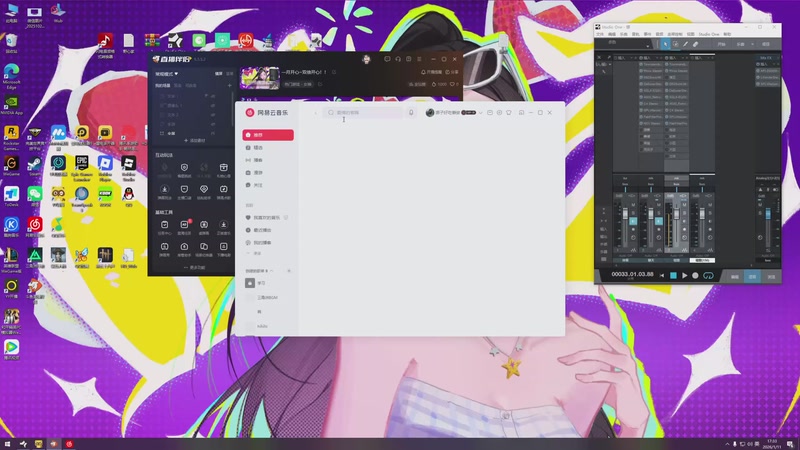Click the shield icon under 互动玩法
This screenshot has height=450, width=800.
[x=184, y=167]
